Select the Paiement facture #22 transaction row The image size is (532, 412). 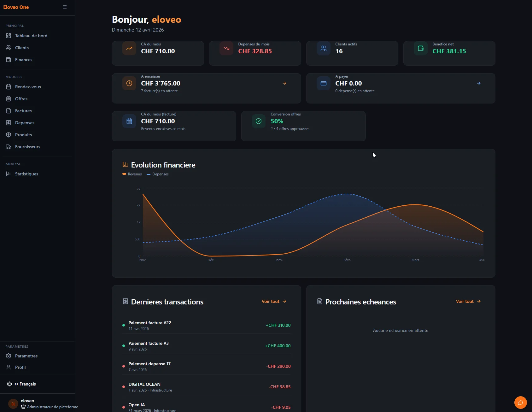click(x=206, y=325)
